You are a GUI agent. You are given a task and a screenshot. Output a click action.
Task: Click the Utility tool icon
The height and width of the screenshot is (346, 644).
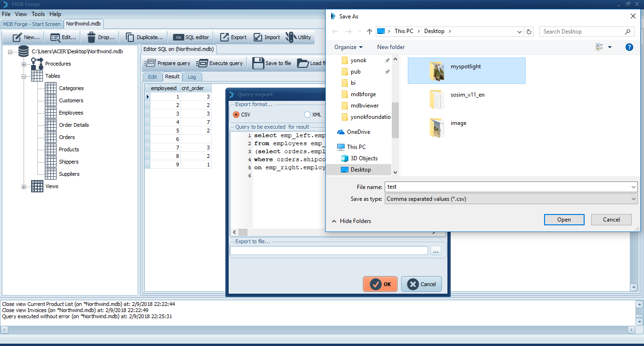[291, 37]
